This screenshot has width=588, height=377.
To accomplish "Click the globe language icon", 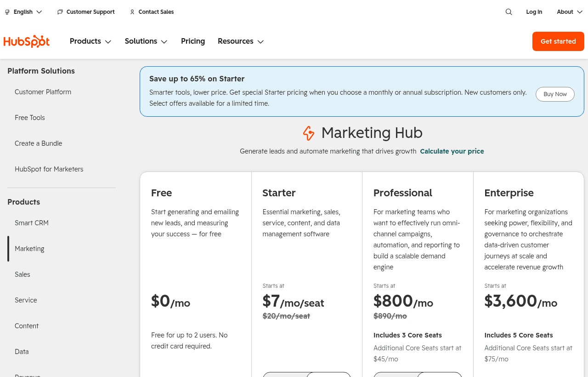I will point(7,12).
